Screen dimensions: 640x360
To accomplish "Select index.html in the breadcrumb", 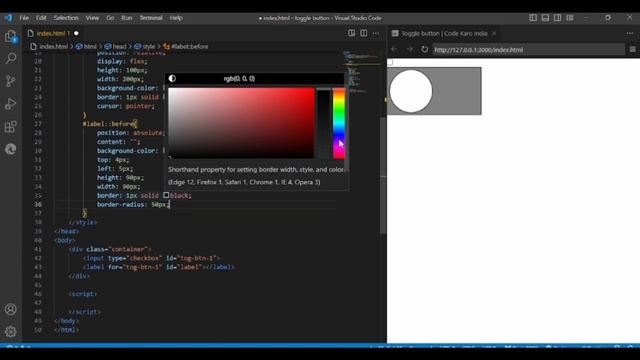I will (53, 47).
